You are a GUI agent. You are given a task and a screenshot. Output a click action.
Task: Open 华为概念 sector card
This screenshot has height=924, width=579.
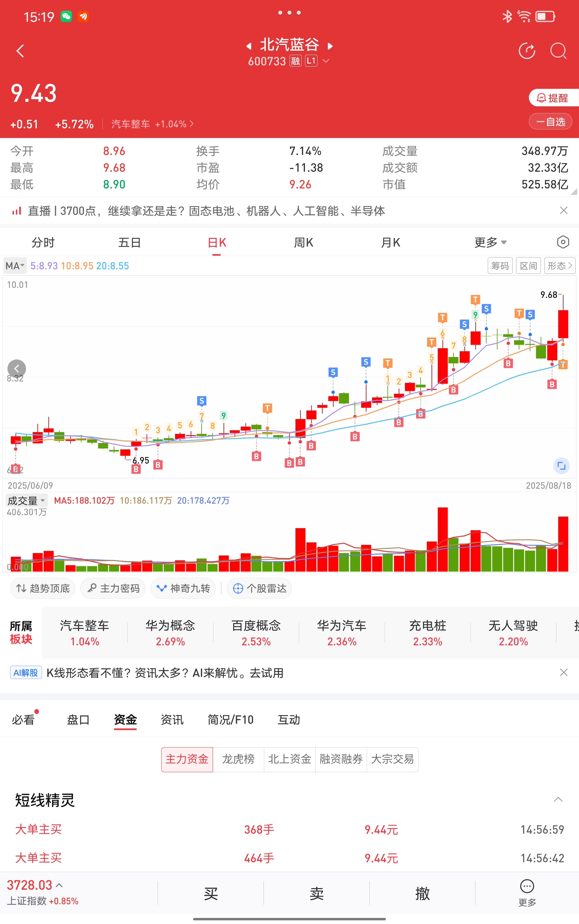(x=170, y=633)
